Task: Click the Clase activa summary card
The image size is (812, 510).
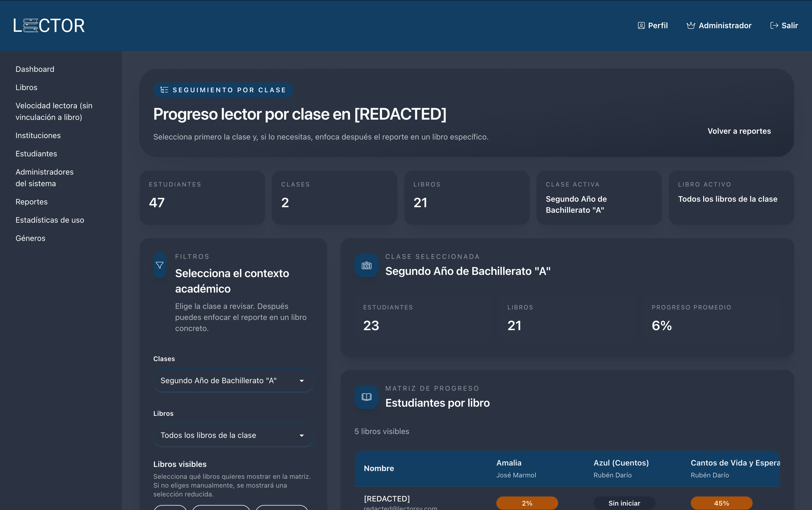Action: point(599,197)
